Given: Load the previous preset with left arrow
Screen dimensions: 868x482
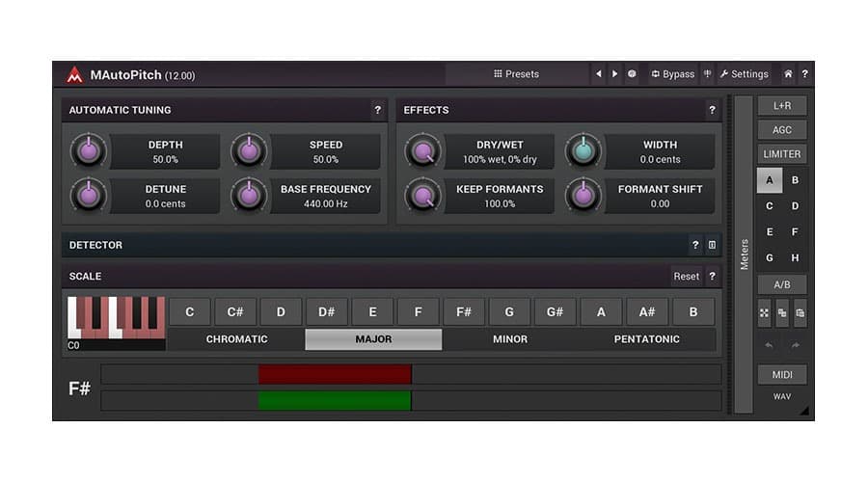Looking at the screenshot, I should (x=598, y=73).
